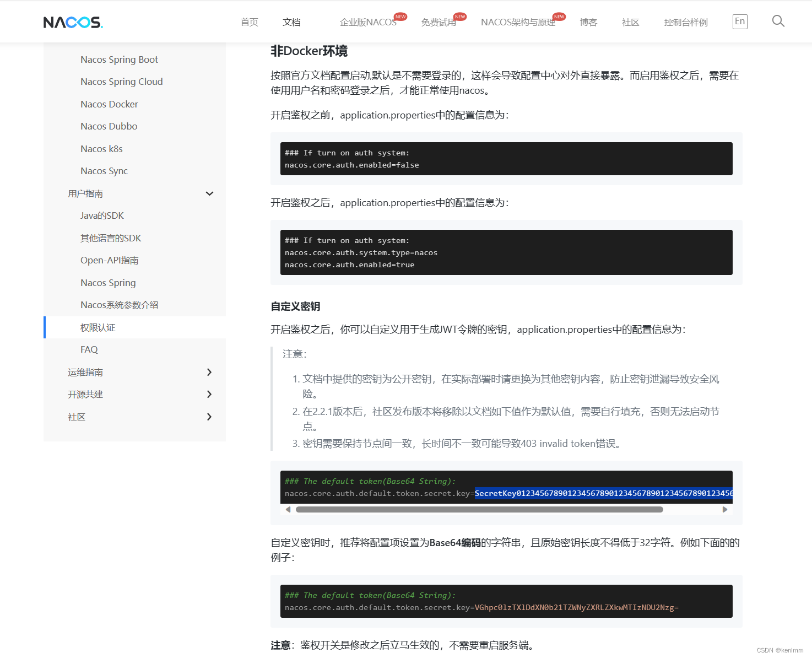
Task: Open the 文档 menu item
Action: (x=291, y=22)
